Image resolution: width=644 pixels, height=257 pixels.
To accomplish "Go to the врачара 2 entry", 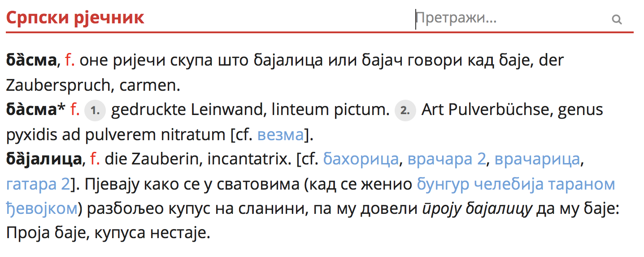I will pyautogui.click(x=446, y=159).
